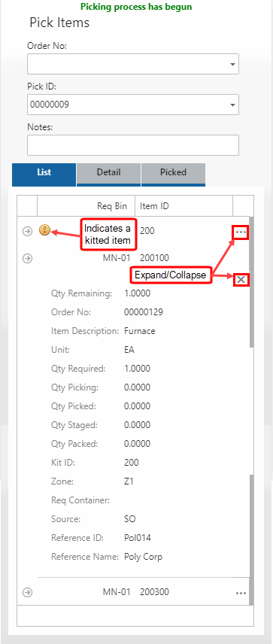
Task: Expand row 200 with the ellipsis
Action: [x=241, y=232]
